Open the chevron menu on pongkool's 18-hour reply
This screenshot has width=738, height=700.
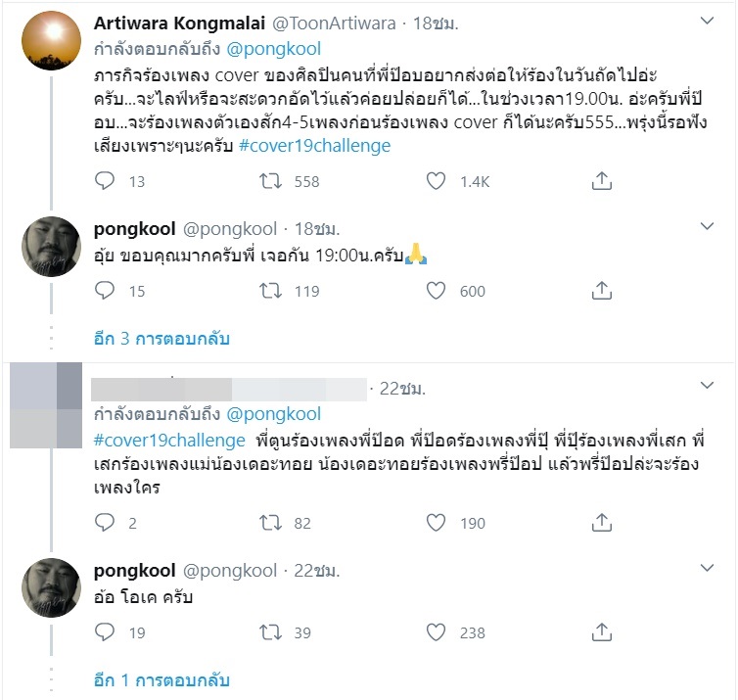(708, 227)
